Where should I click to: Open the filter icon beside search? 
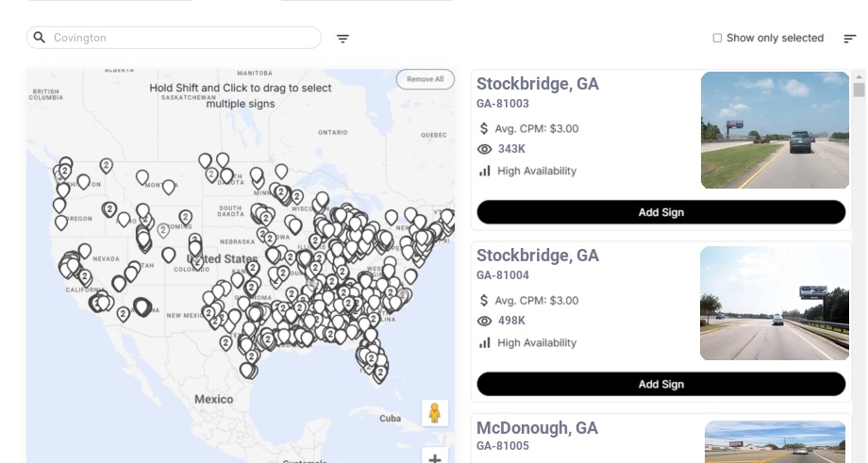(343, 39)
